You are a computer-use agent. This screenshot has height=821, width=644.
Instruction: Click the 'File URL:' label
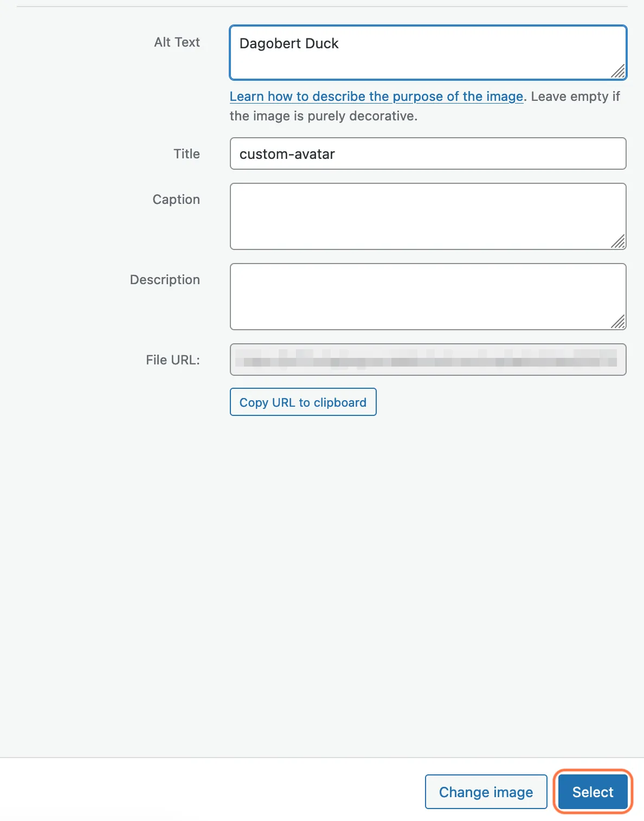click(x=173, y=360)
